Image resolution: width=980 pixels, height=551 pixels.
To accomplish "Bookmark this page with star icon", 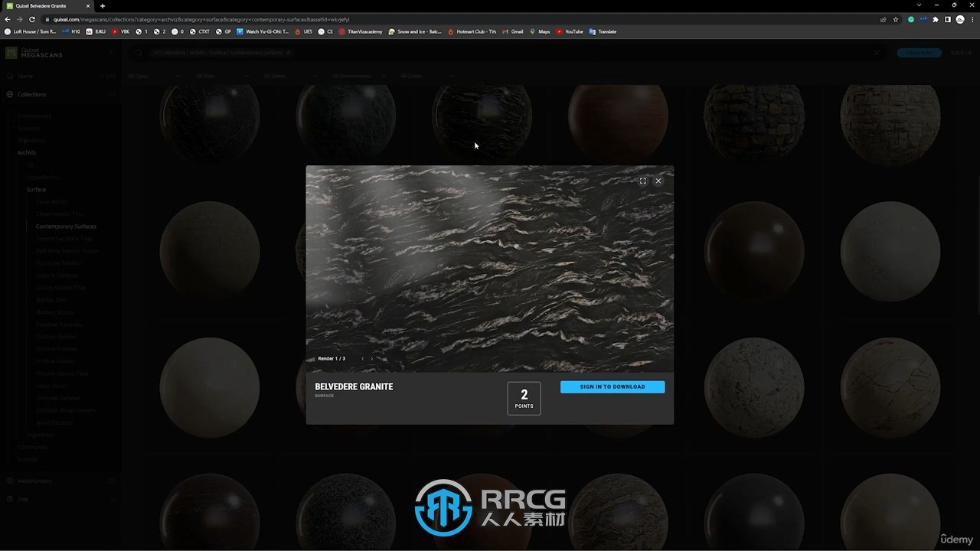I will tap(896, 19).
